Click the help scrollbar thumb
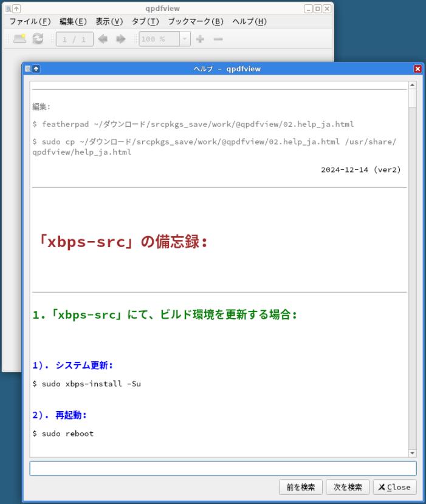 (412, 98)
